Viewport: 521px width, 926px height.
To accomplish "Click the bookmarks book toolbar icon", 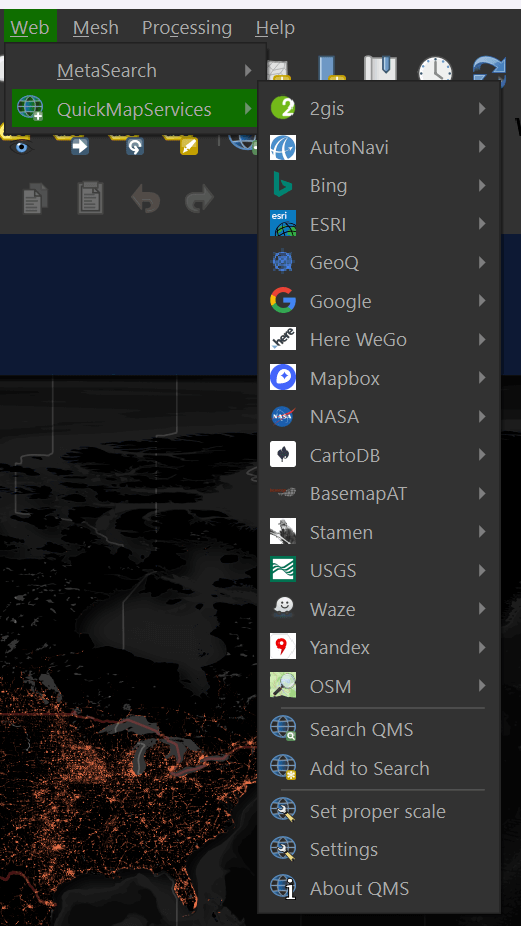I will (380, 70).
